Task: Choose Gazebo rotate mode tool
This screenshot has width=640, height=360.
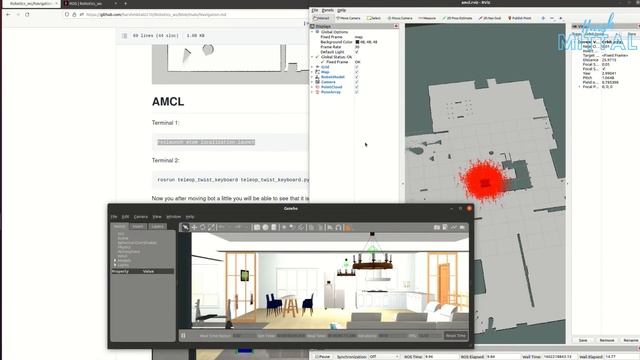Action: pos(203,227)
